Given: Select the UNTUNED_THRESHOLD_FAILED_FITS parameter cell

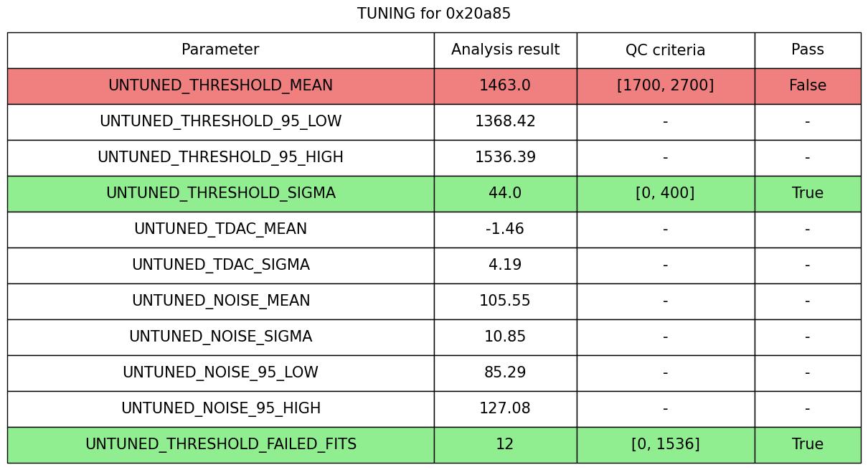Looking at the screenshot, I should click(x=220, y=445).
